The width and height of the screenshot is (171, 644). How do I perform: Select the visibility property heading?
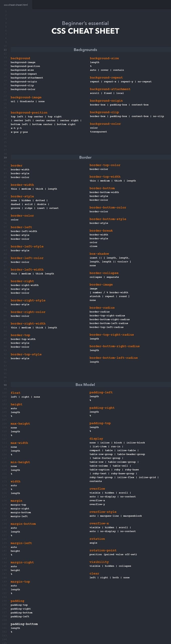pyautogui.click(x=99, y=562)
